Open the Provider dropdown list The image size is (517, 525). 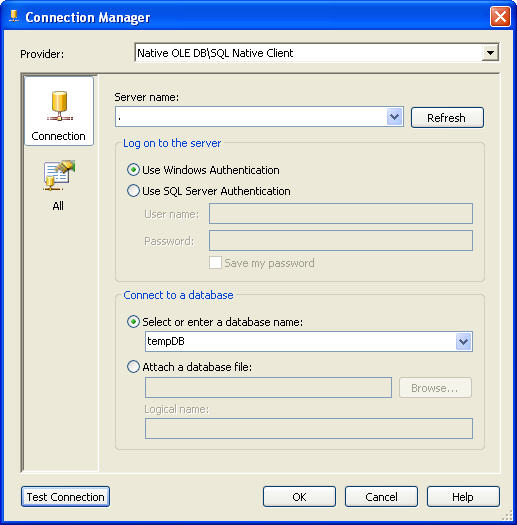[x=490, y=53]
